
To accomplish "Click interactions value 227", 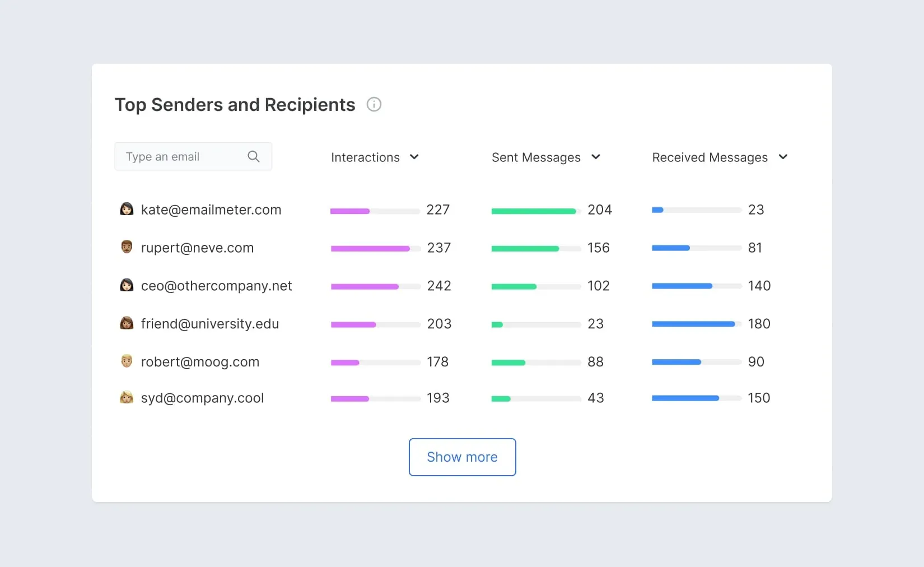I will click(x=438, y=210).
